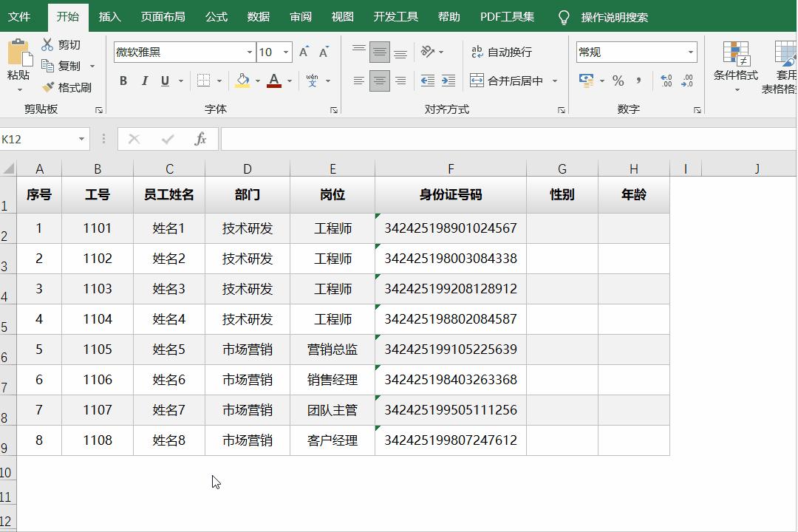This screenshot has width=798, height=532.
Task: Open the font size 10 dropdown
Action: [x=284, y=52]
